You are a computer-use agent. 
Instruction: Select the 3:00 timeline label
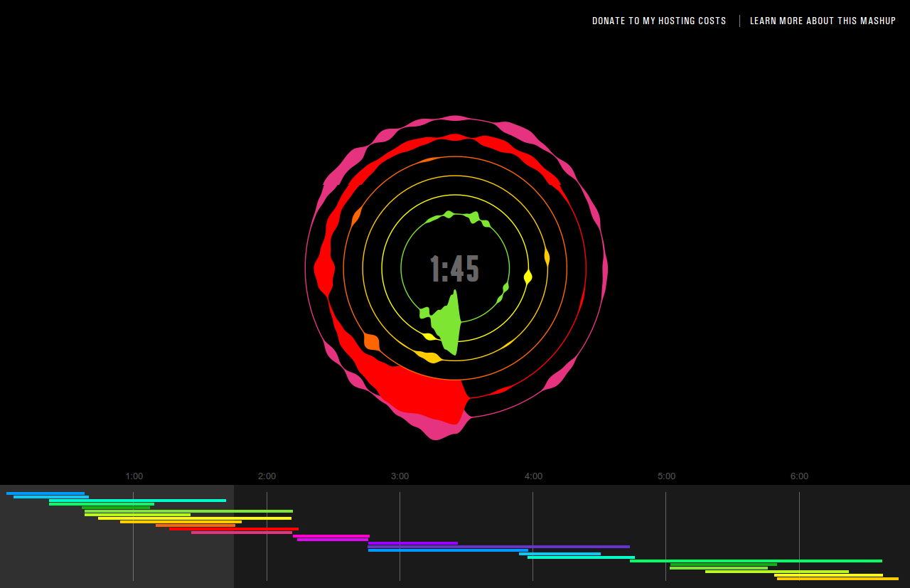(400, 476)
